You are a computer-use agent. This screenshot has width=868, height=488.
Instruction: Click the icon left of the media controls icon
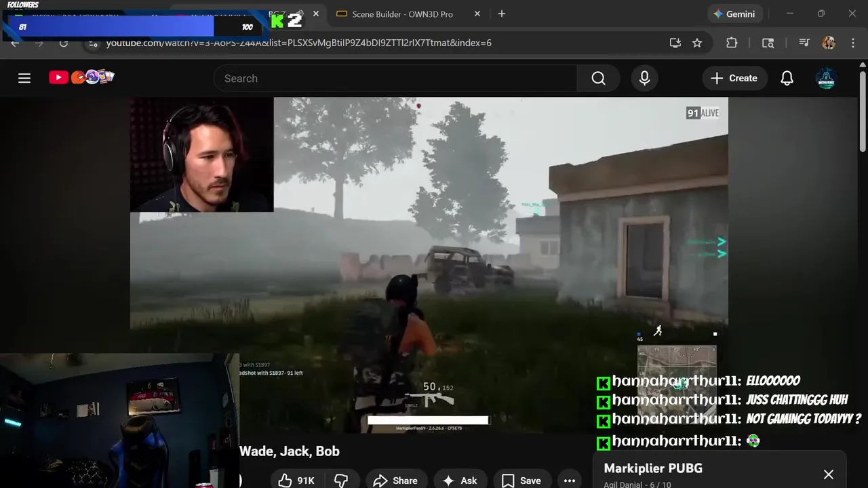[768, 43]
